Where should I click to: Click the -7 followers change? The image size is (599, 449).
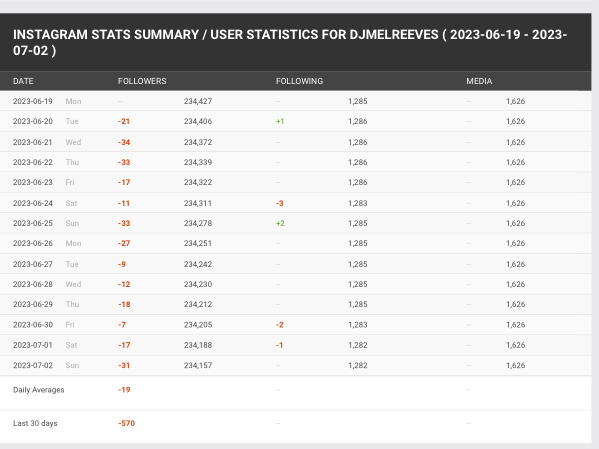click(122, 325)
